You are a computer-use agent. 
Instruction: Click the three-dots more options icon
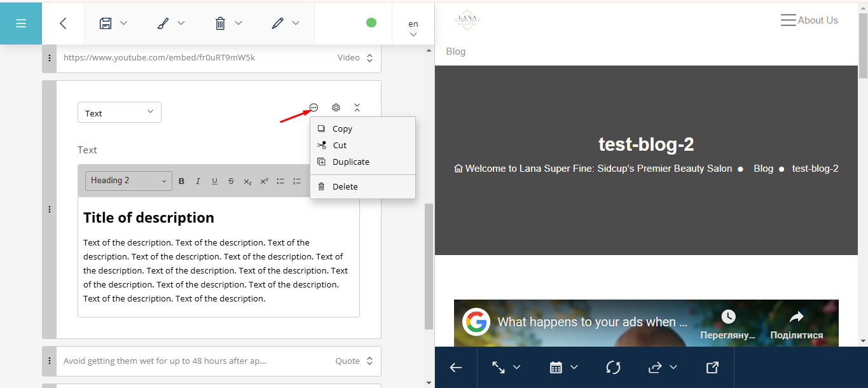coord(313,107)
